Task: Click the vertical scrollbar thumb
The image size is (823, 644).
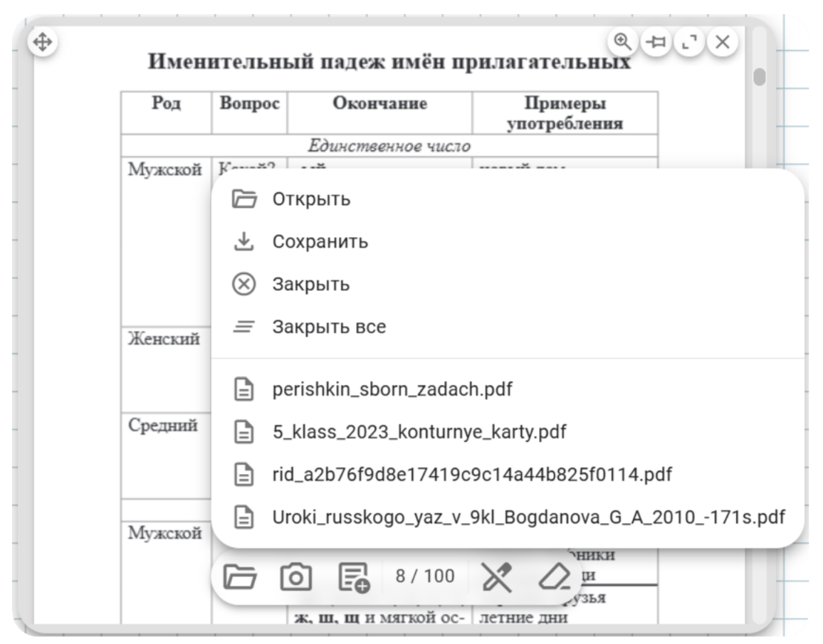Action: [x=759, y=77]
